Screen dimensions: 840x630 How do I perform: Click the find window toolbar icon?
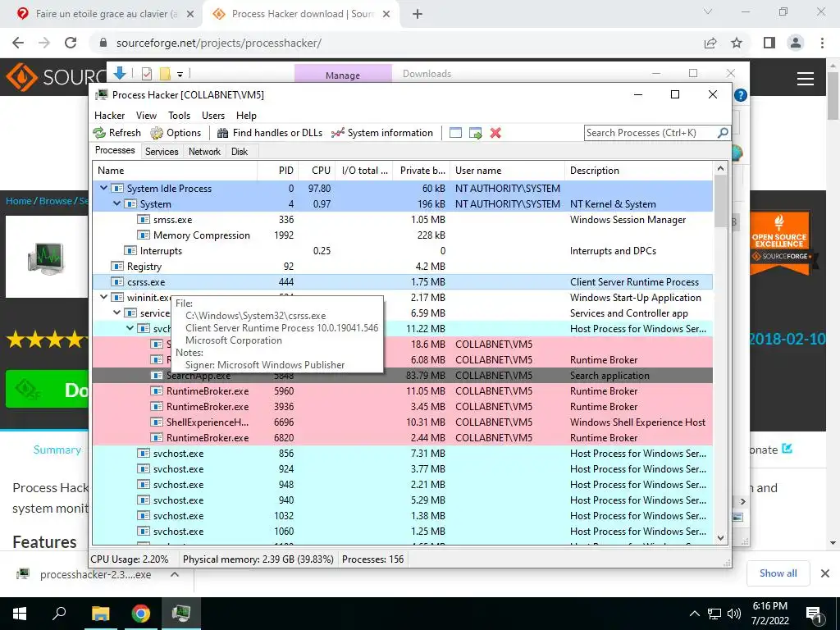click(455, 133)
